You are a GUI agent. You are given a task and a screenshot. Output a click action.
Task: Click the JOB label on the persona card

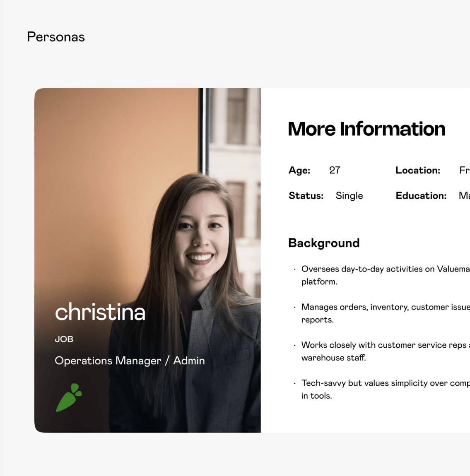64,339
